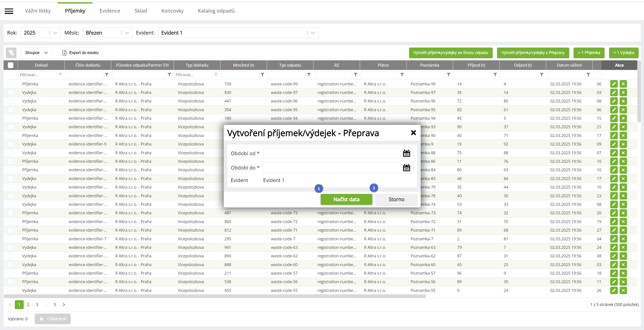This screenshot has height=330, width=644.
Task: Open the hamburger main menu
Action: pos(9,11)
